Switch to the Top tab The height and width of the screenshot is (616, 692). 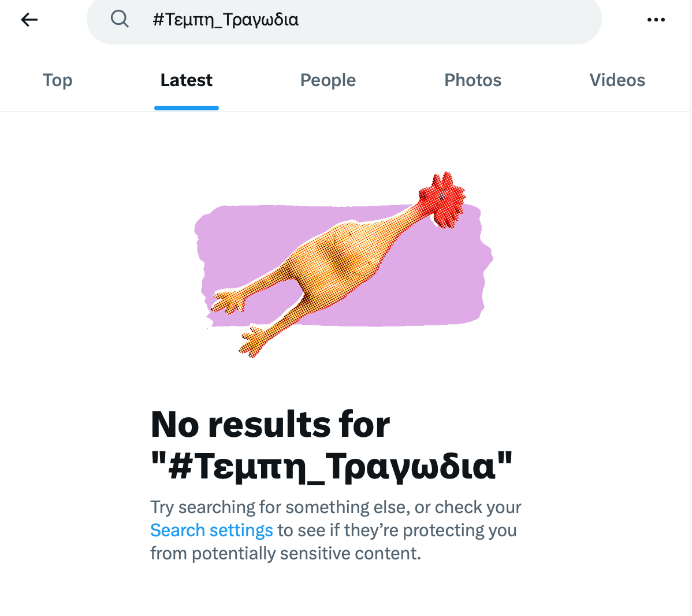coord(57,80)
